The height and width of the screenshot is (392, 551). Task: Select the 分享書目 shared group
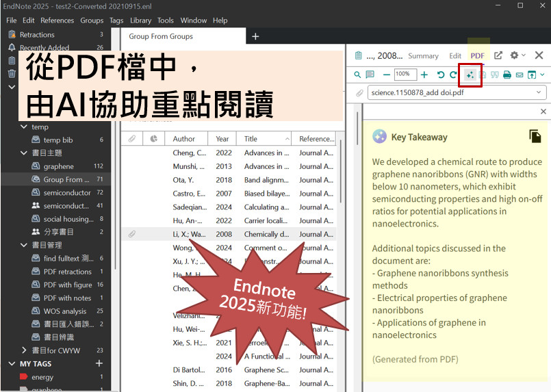tap(58, 232)
